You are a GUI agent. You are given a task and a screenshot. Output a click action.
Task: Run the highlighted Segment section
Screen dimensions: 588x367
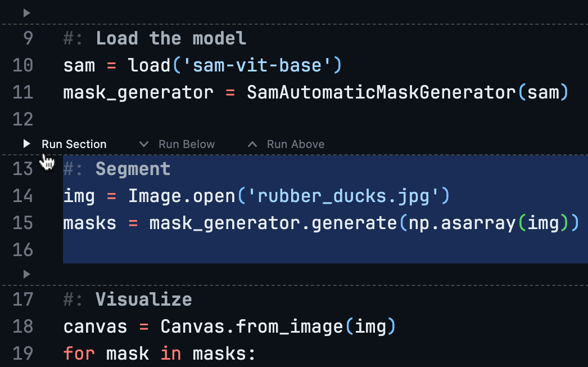tap(73, 144)
